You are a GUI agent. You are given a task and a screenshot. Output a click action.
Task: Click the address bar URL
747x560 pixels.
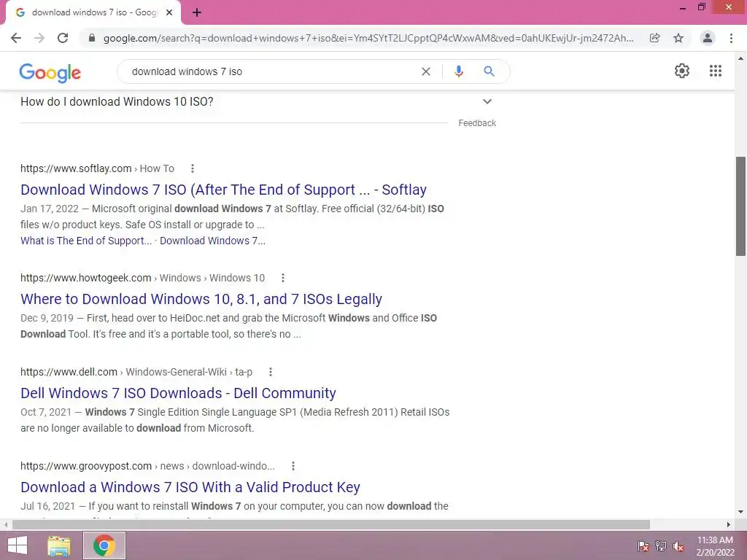[368, 38]
